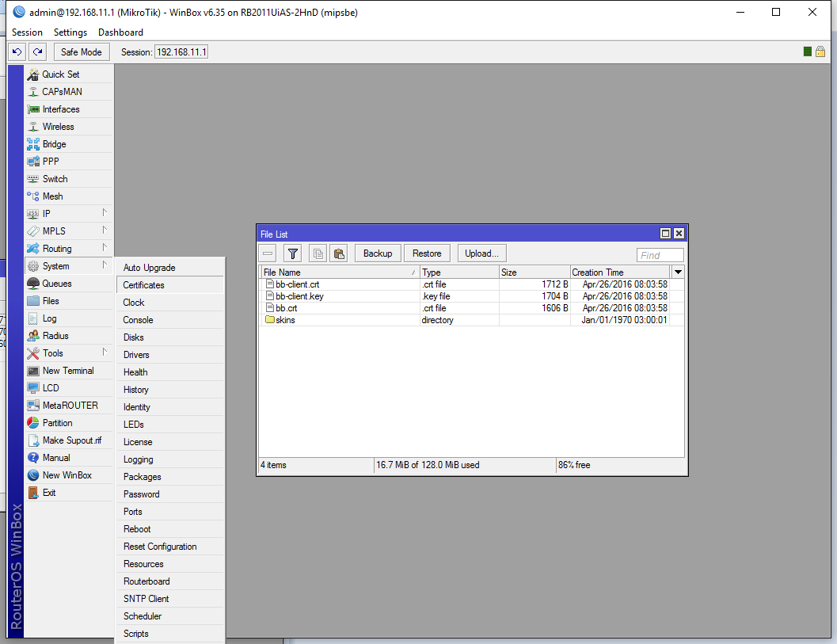Sort by Creation Time column header
The width and height of the screenshot is (837, 644).
point(620,272)
